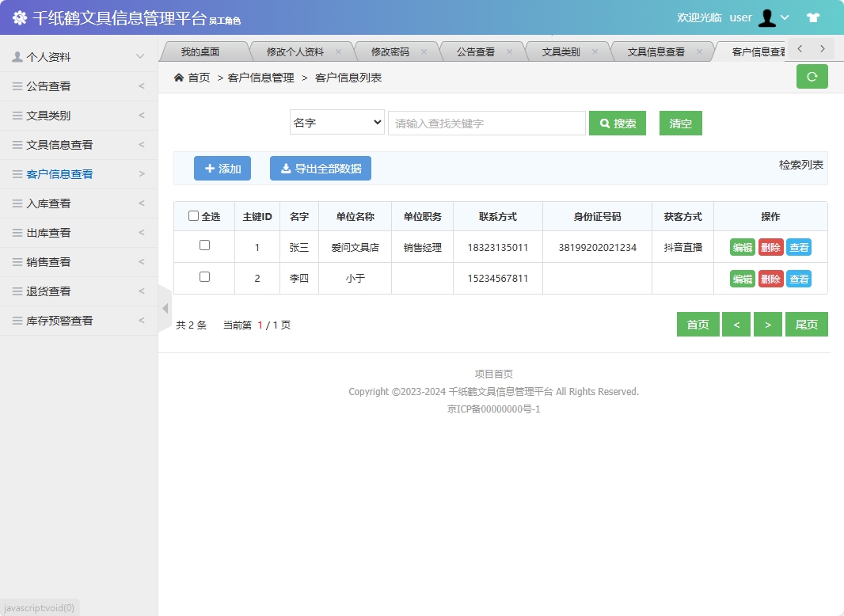Click the gift icon in the header
The width and height of the screenshot is (844, 616).
[813, 17]
